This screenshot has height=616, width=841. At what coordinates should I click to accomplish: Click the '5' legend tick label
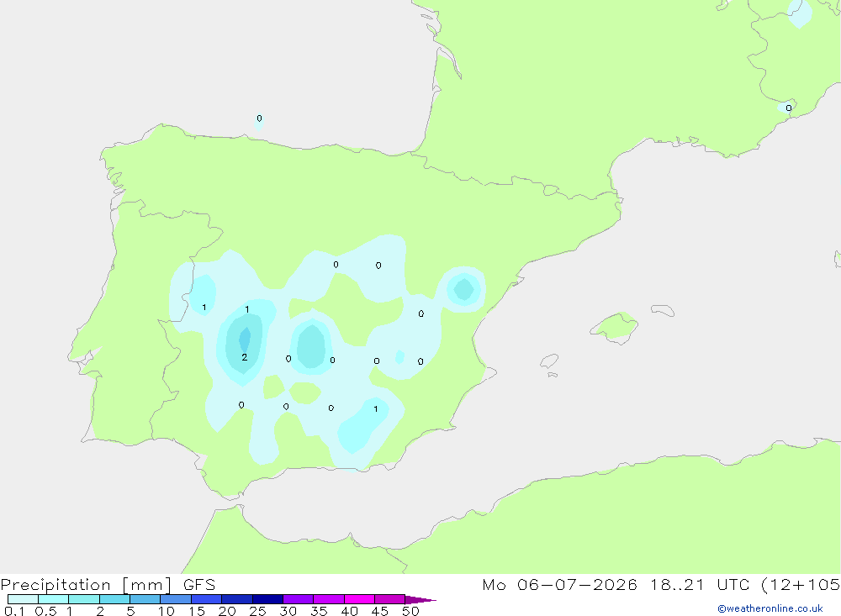pos(130,611)
